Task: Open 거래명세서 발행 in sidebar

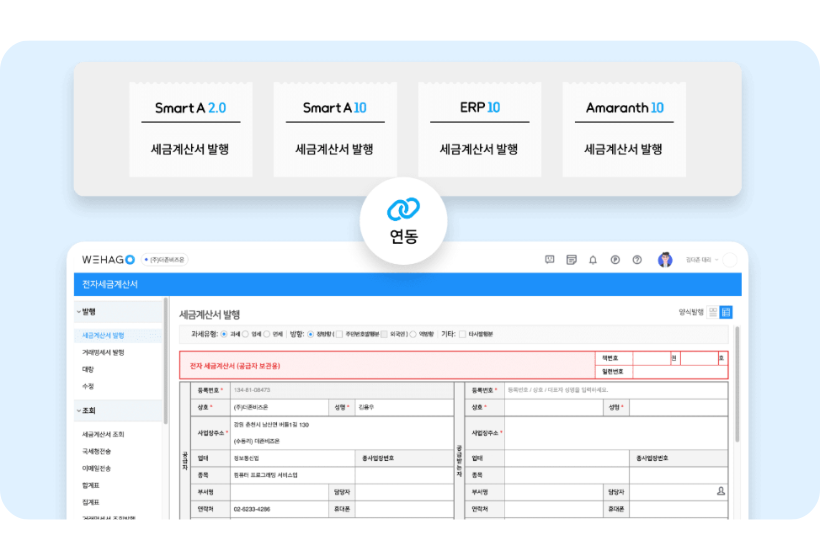Action: point(103,353)
